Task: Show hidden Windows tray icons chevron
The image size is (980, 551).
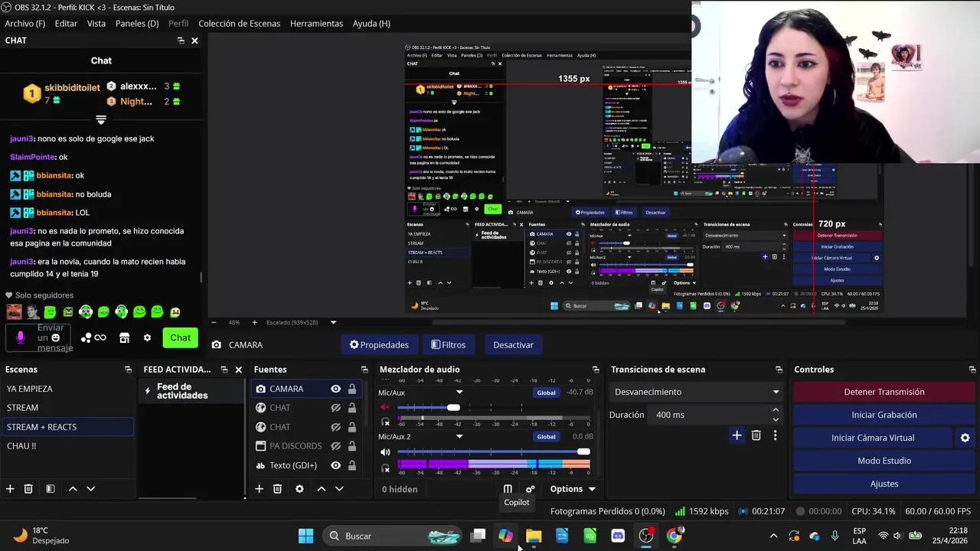Action: (773, 536)
